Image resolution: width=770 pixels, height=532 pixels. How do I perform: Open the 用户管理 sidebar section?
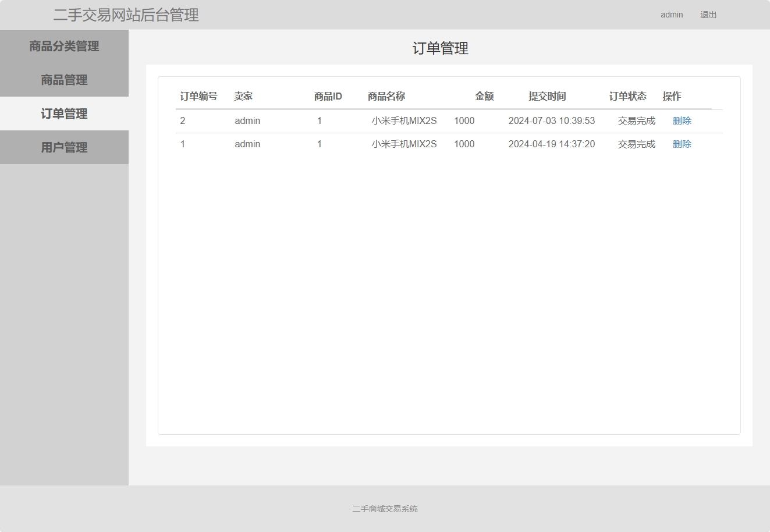pos(64,147)
